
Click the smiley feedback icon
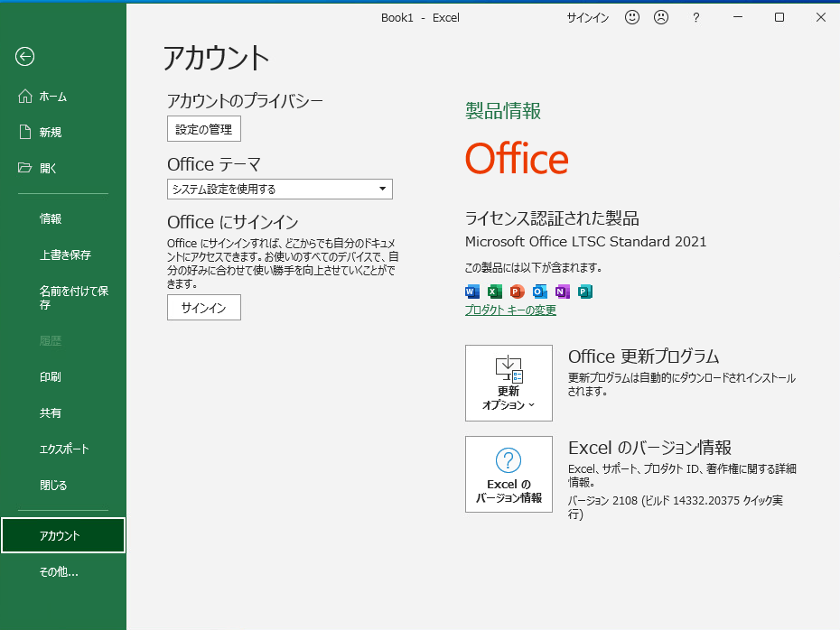click(x=631, y=17)
